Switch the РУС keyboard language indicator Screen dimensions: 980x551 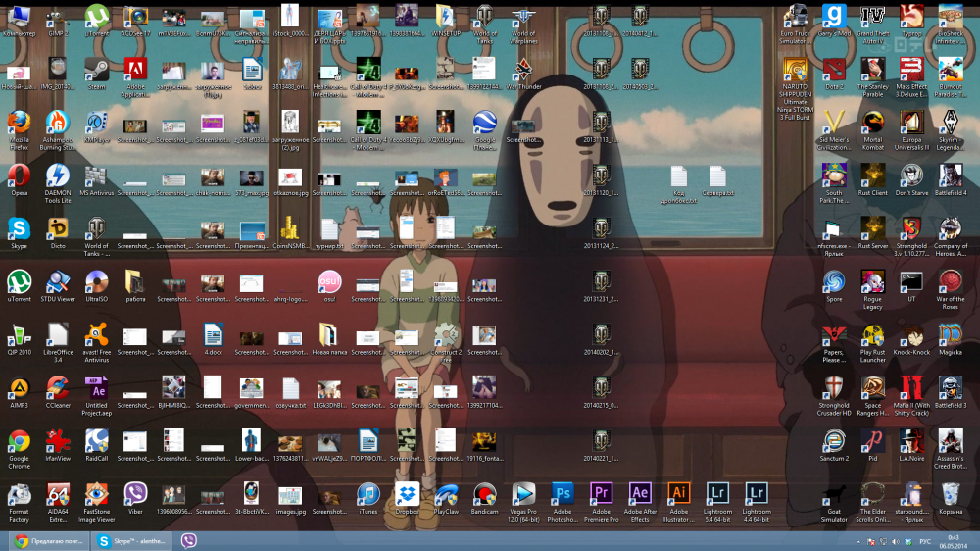925,541
